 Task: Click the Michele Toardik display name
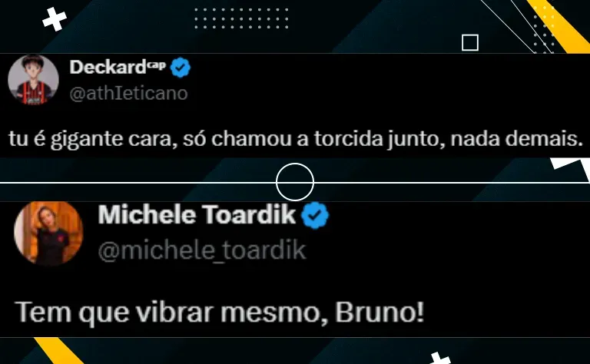point(197,215)
